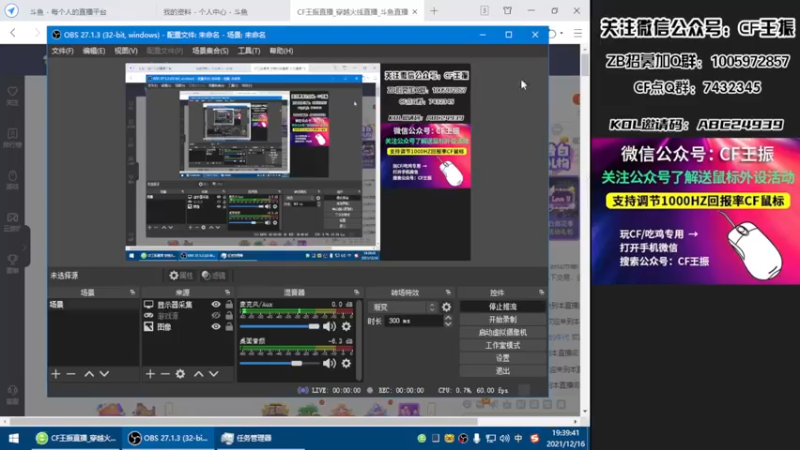
Task: Click the browser horizontal scrollbar
Action: pyautogui.click(x=244, y=422)
